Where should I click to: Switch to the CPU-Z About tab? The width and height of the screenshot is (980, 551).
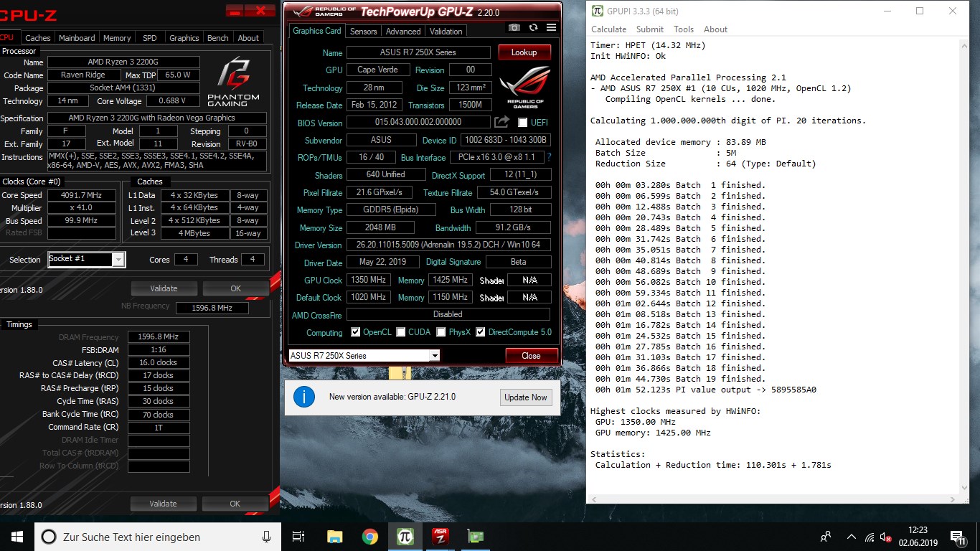pyautogui.click(x=248, y=38)
